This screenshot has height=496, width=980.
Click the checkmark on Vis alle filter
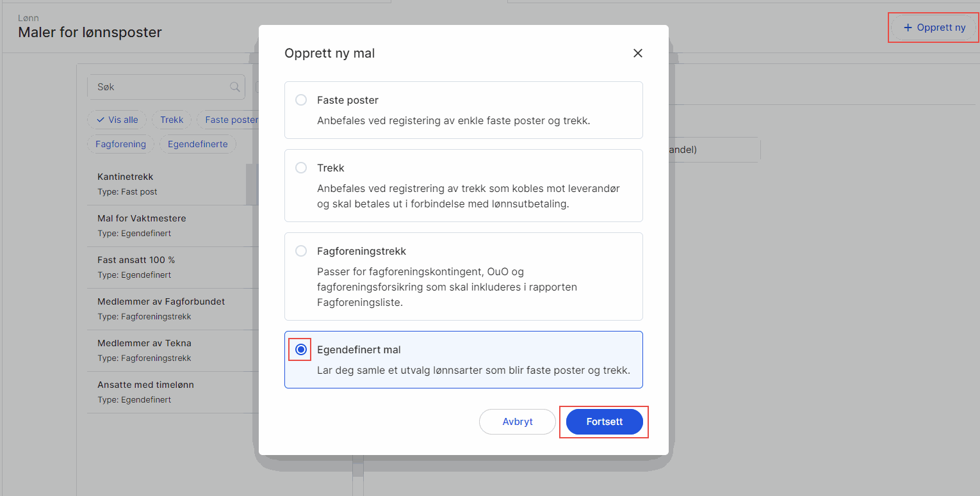pyautogui.click(x=101, y=120)
